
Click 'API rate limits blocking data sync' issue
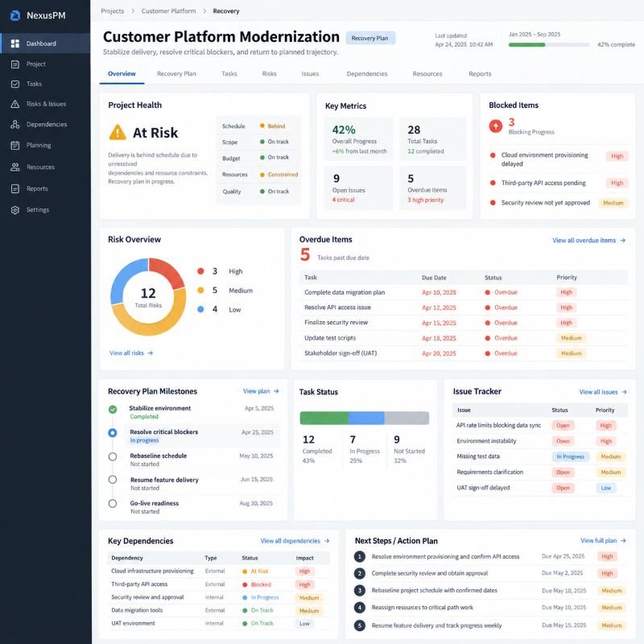(498, 426)
